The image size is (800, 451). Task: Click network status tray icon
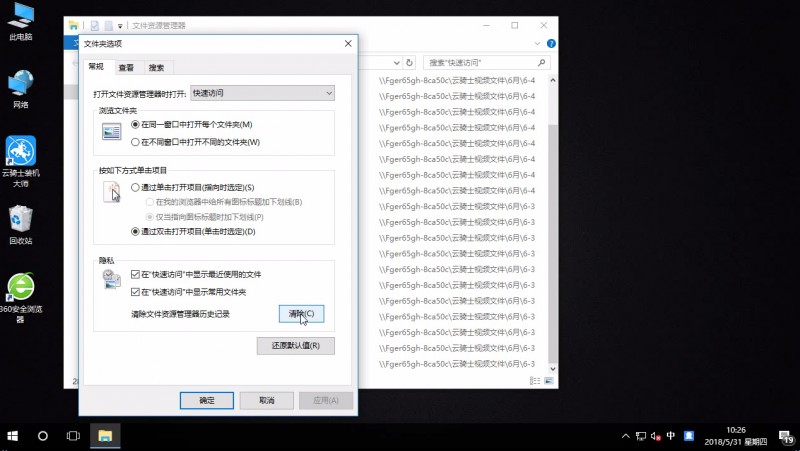pyautogui.click(x=641, y=436)
